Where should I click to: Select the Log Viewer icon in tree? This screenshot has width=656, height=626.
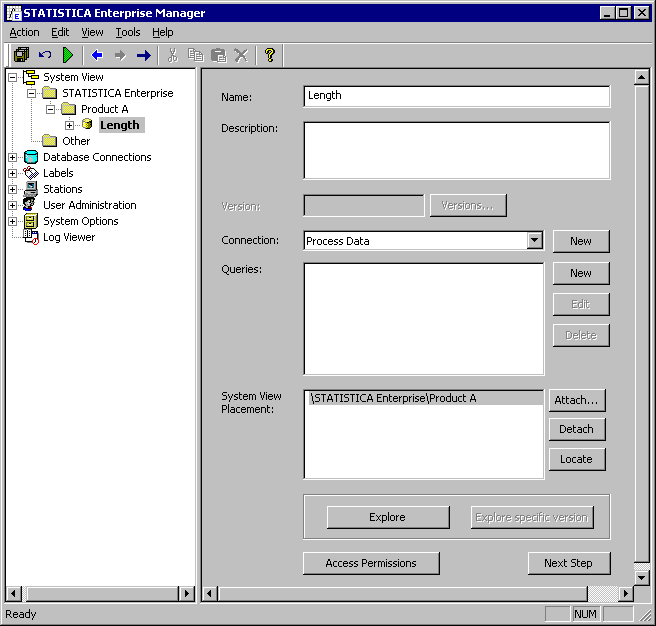point(31,237)
